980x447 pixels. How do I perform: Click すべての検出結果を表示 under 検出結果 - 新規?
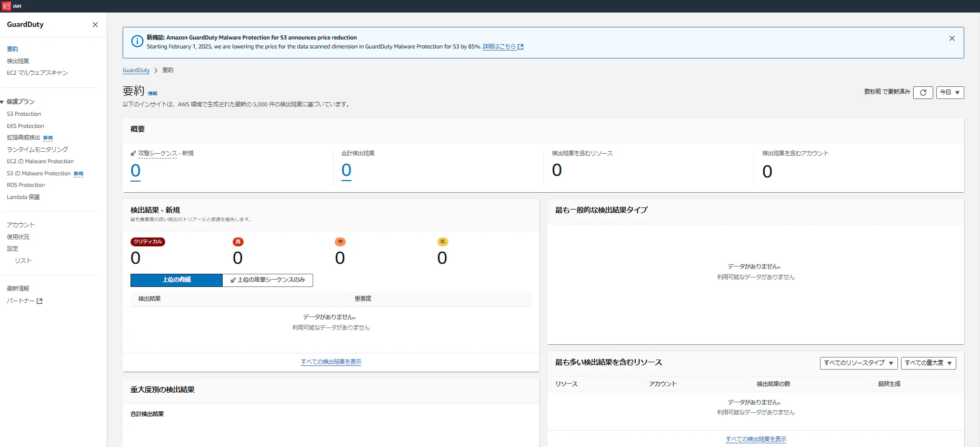point(331,362)
